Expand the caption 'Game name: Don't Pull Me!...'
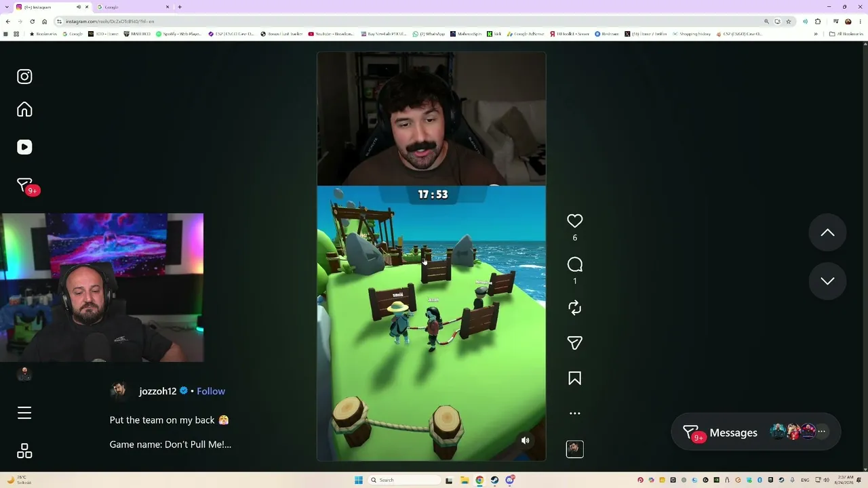The image size is (868, 488). pos(170,445)
